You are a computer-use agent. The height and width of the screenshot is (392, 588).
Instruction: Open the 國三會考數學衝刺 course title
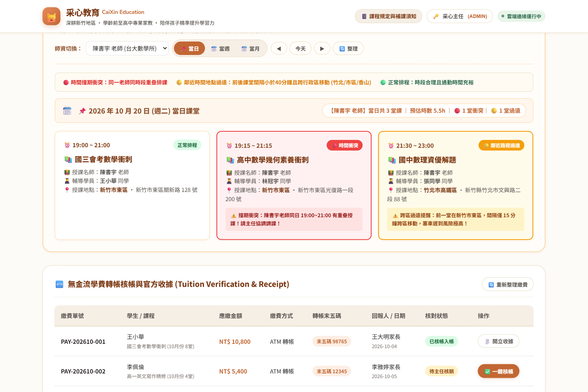point(103,159)
